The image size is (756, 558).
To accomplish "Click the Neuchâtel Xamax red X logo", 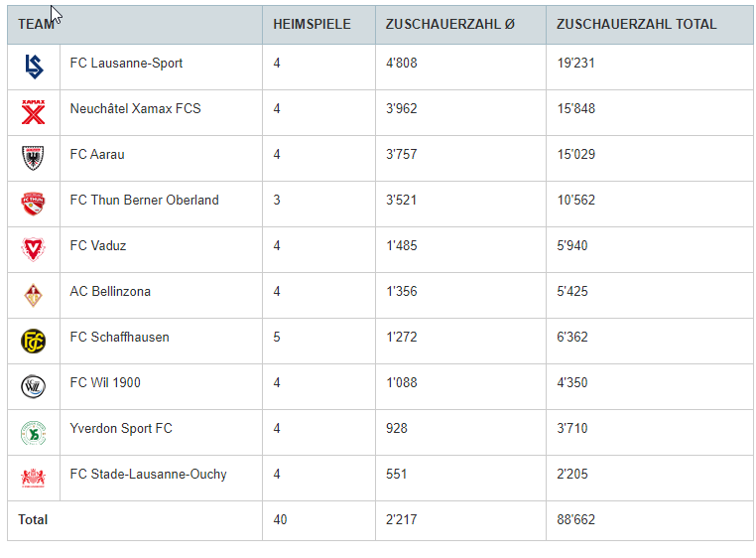I will tap(34, 112).
